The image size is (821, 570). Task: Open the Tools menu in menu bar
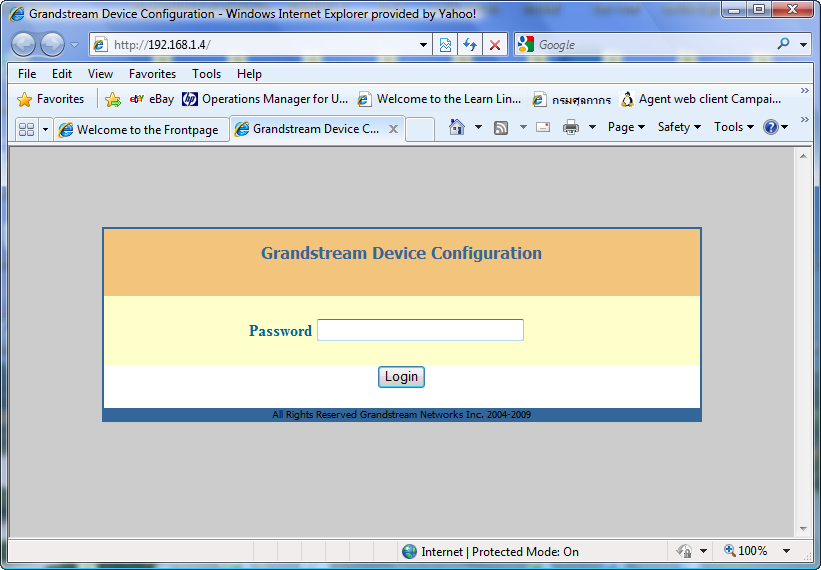click(206, 74)
